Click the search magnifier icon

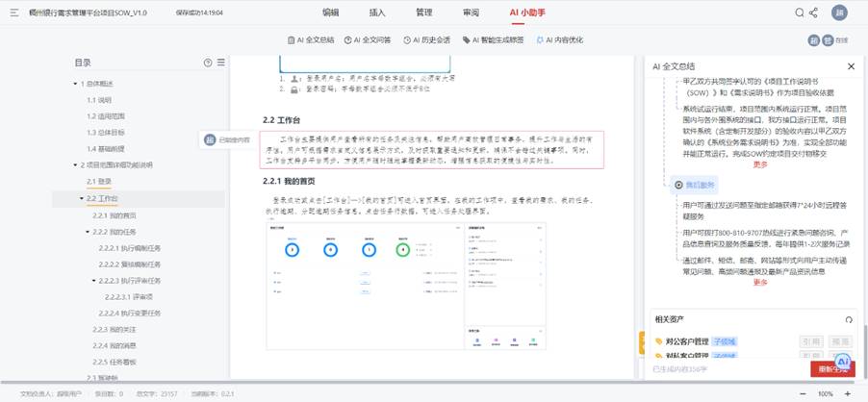799,13
